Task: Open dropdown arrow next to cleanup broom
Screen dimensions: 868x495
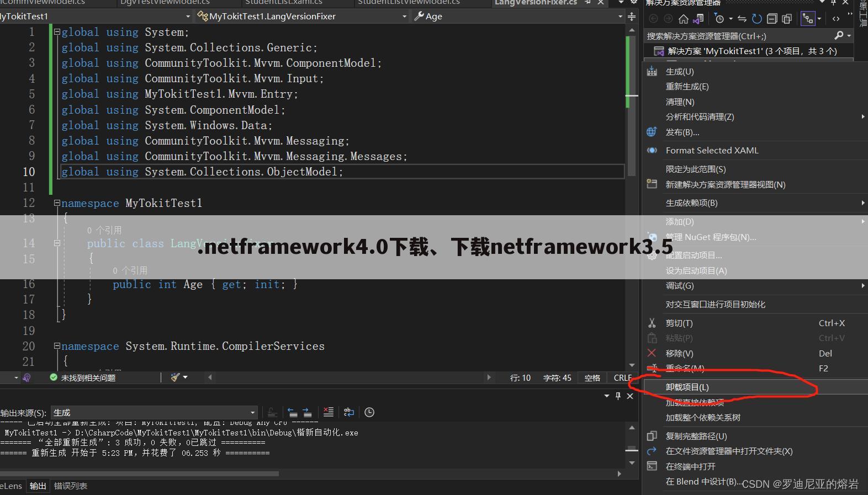Action: [185, 377]
